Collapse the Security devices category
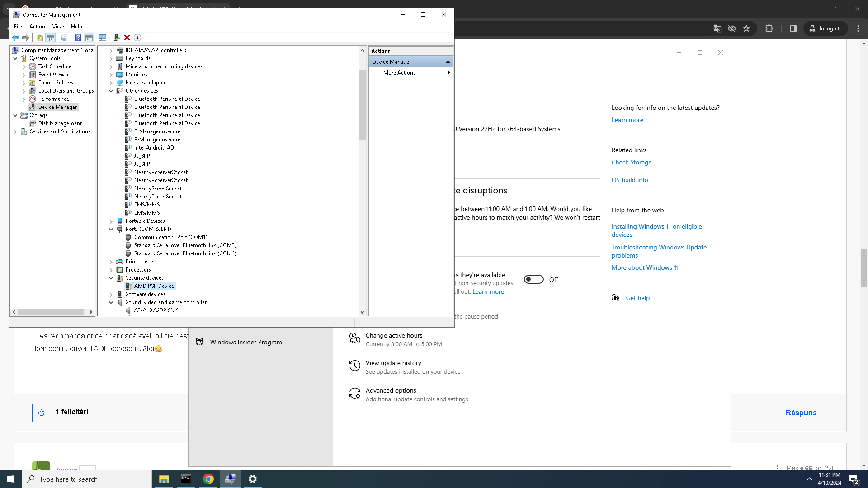This screenshot has width=868, height=488. coord(111,278)
